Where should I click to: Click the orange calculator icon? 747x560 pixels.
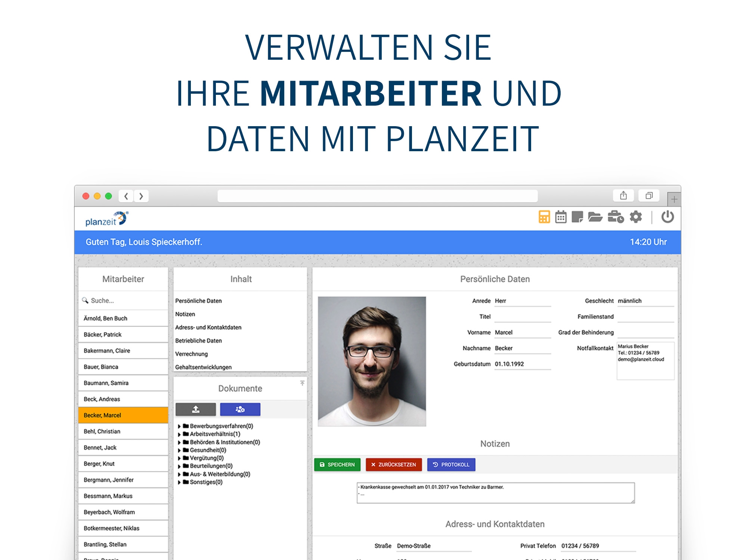coord(544,217)
